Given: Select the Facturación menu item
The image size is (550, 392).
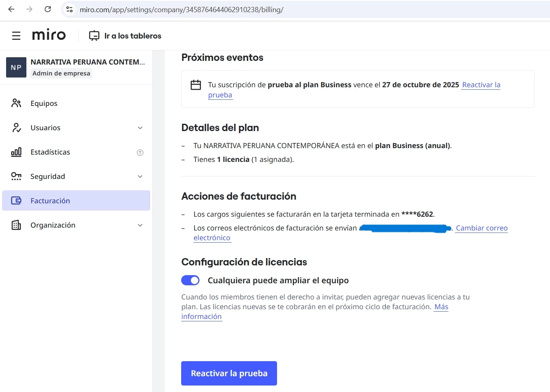Looking at the screenshot, I should pos(76,200).
